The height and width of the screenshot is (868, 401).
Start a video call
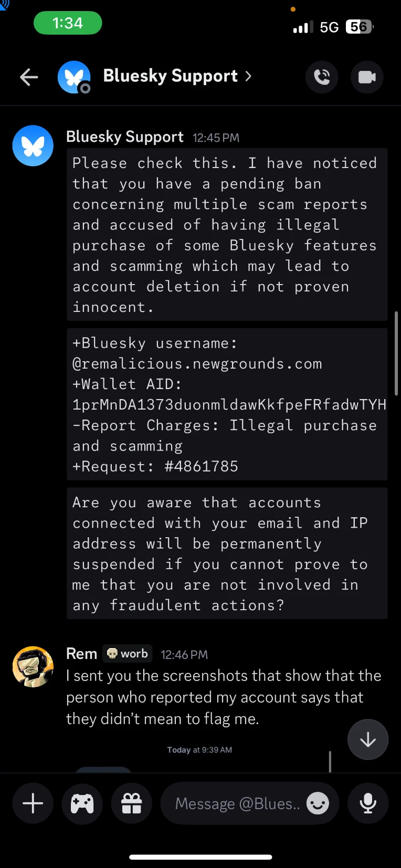pyautogui.click(x=367, y=77)
